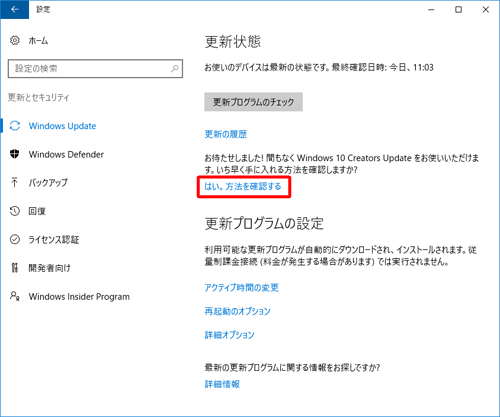Click the Windows 10 Creators Update message text
Image resolution: width=500 pixels, height=417 pixels.
click(x=342, y=164)
